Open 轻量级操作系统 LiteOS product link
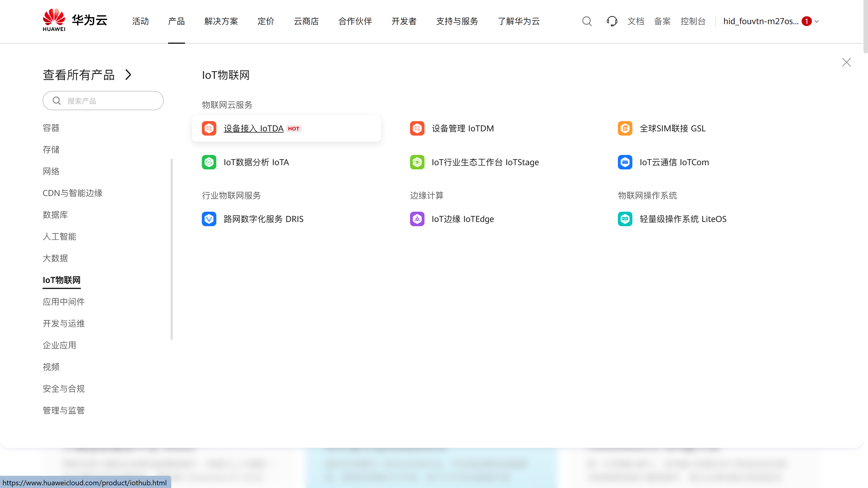Image resolution: width=868 pixels, height=488 pixels. (683, 219)
